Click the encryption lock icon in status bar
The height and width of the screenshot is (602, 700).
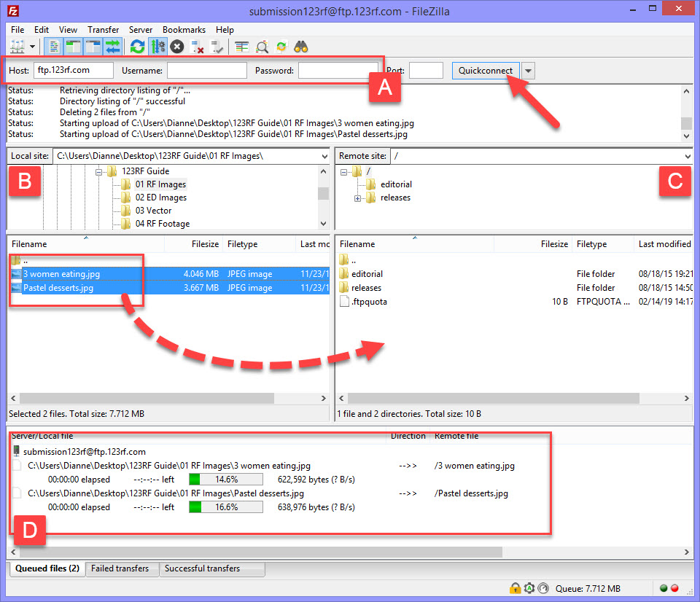516,588
